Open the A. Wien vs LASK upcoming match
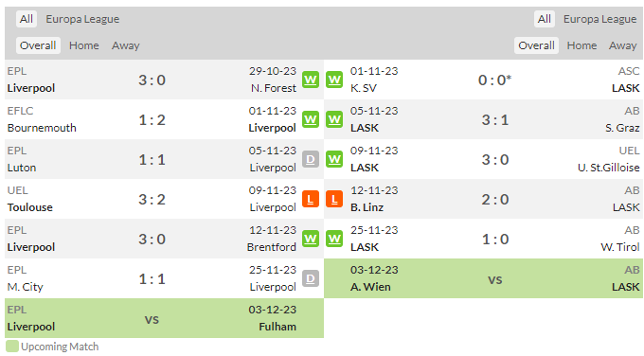 point(483,278)
